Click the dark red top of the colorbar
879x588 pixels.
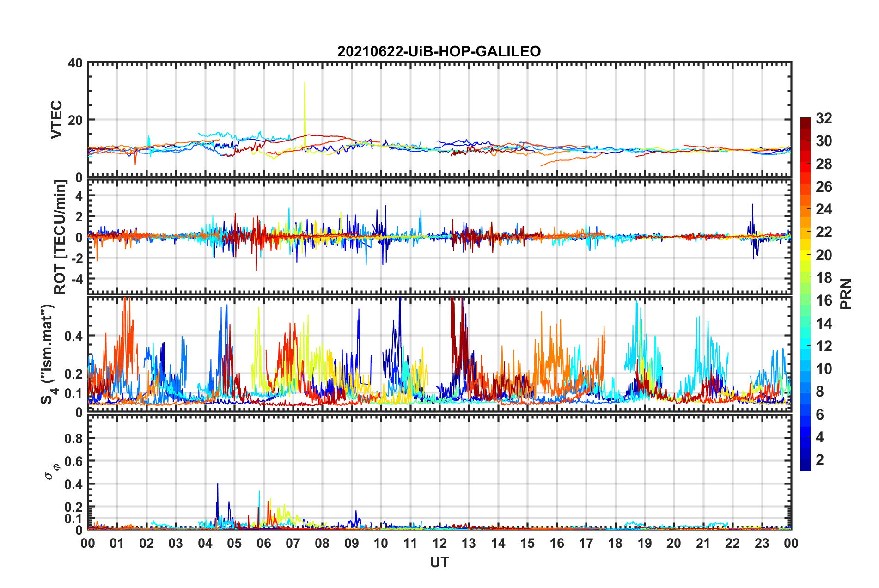click(x=805, y=121)
